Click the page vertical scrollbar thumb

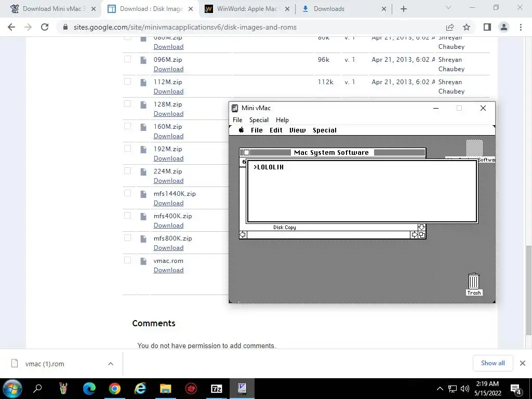click(x=528, y=290)
